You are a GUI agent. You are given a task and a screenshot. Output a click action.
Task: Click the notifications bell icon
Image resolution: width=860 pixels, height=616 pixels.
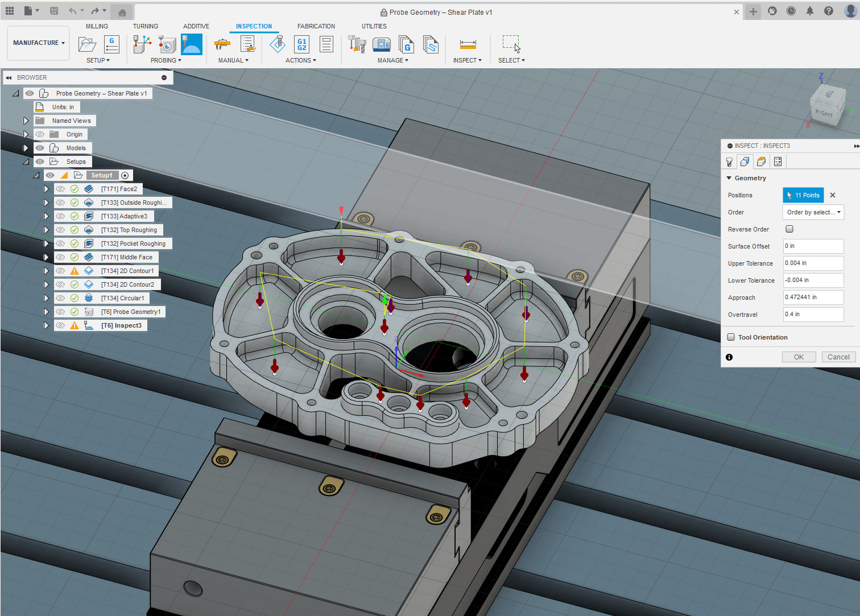point(810,11)
